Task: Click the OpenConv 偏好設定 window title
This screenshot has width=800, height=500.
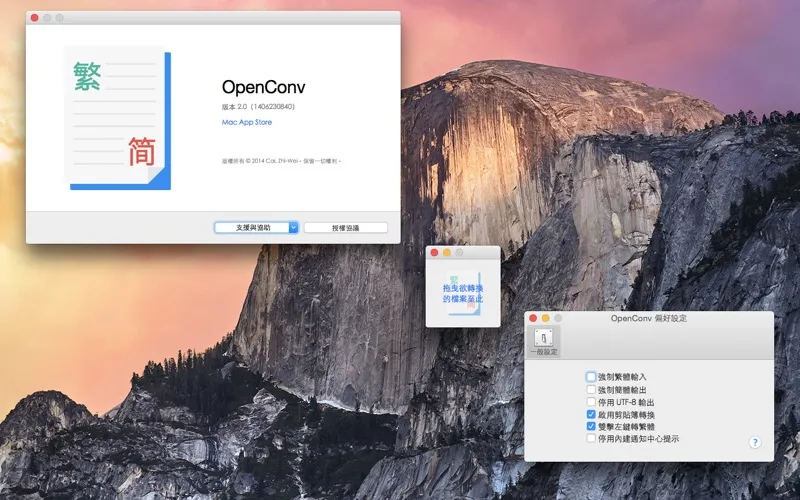Action: [649, 318]
